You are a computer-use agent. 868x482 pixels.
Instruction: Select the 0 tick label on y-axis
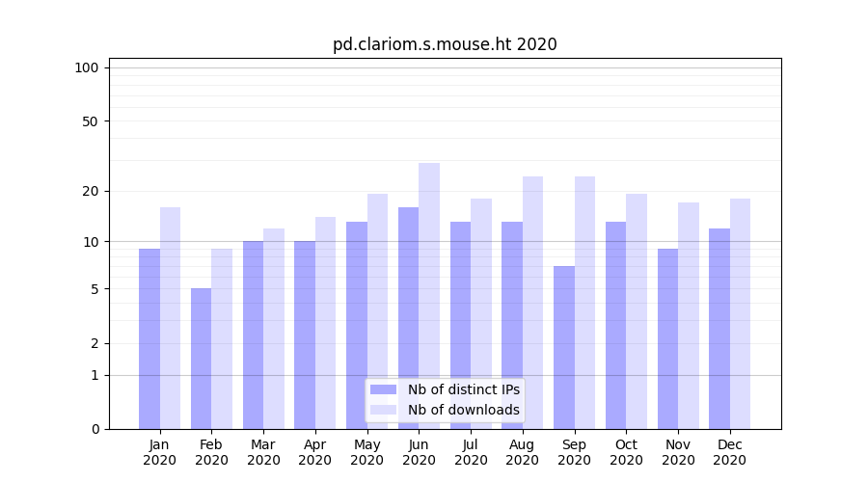[x=95, y=429]
